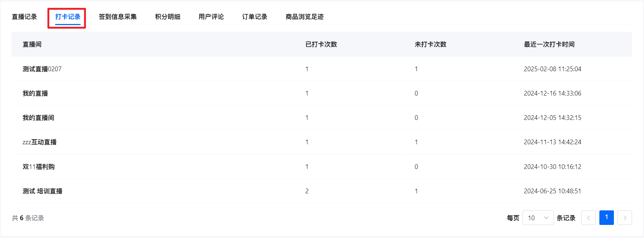
Task: Switch to 签到信息采集 tab
Action: click(118, 17)
